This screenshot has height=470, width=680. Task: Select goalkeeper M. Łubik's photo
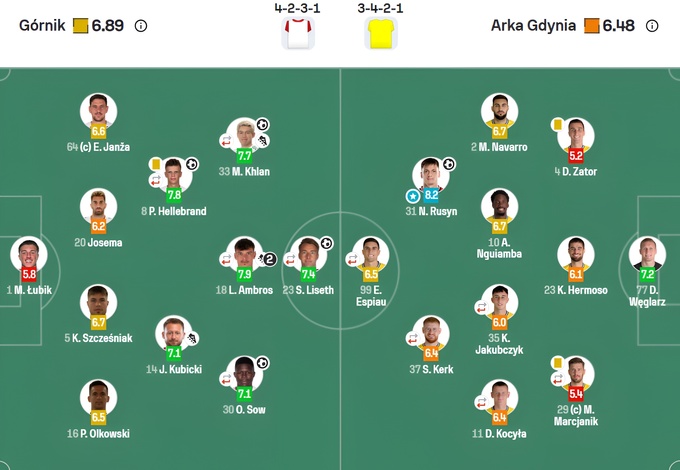[29, 254]
